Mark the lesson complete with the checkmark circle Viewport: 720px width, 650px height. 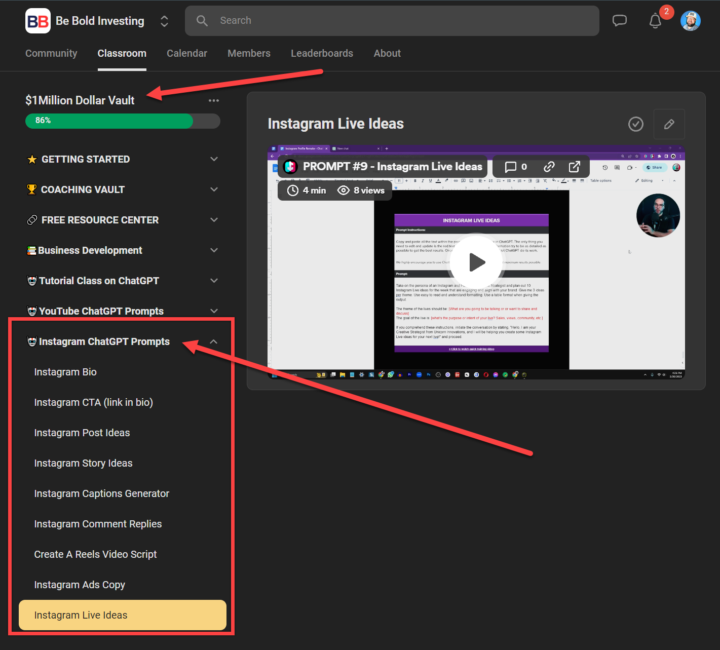[635, 124]
